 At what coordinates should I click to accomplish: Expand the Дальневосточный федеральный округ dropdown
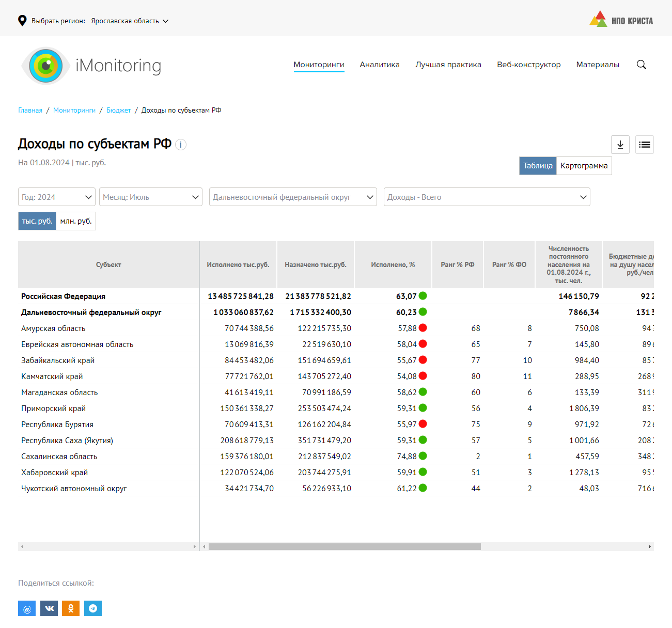coord(292,197)
